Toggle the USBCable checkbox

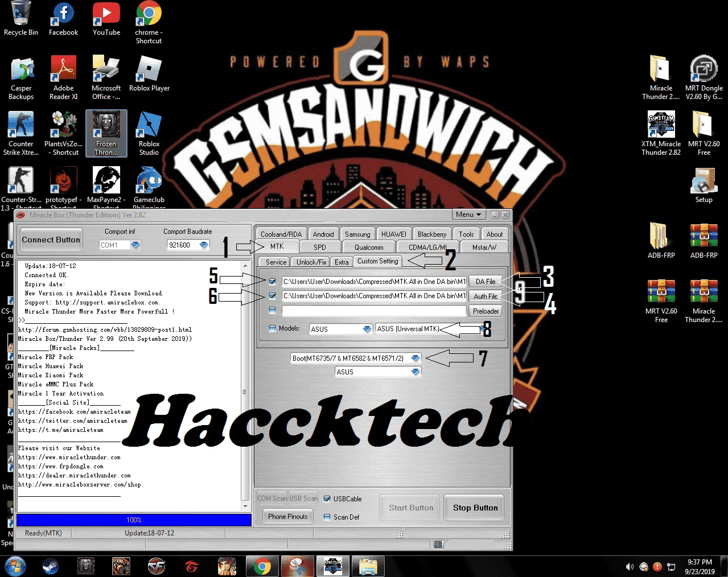click(327, 499)
